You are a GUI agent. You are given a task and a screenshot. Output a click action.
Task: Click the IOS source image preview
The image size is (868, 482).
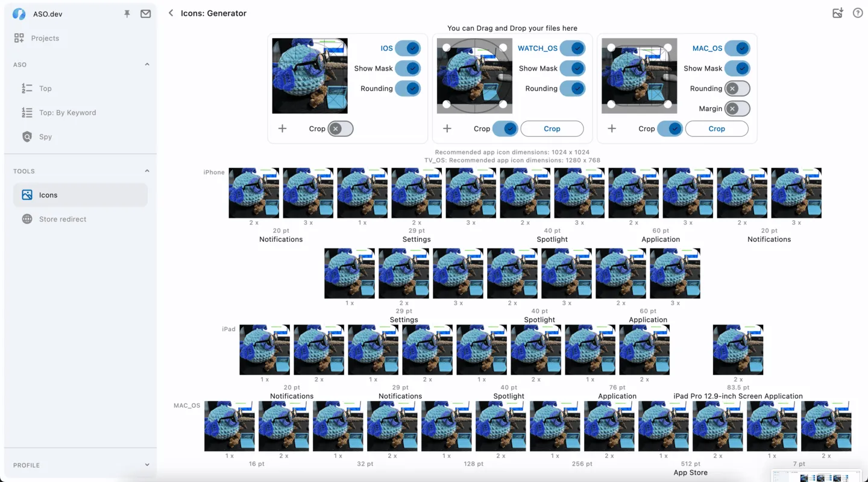tap(310, 76)
